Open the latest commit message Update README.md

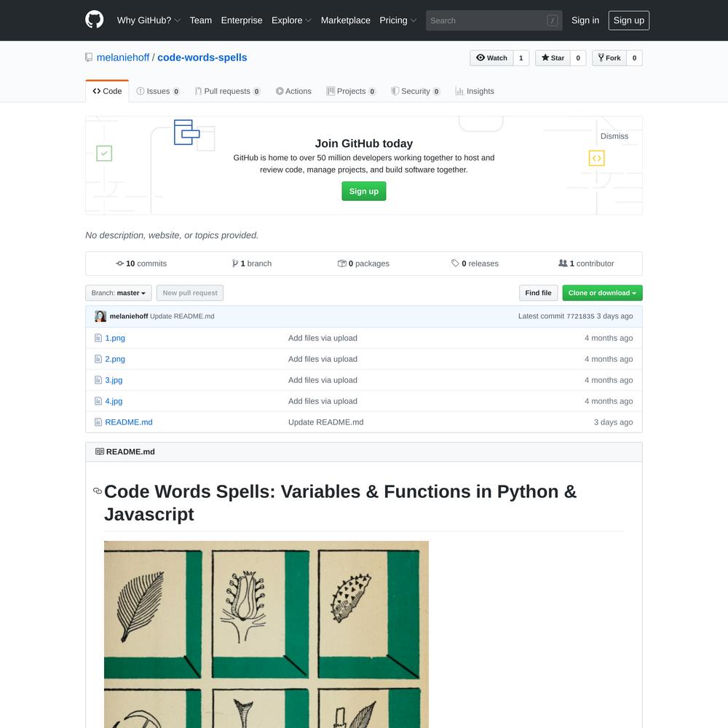point(182,316)
